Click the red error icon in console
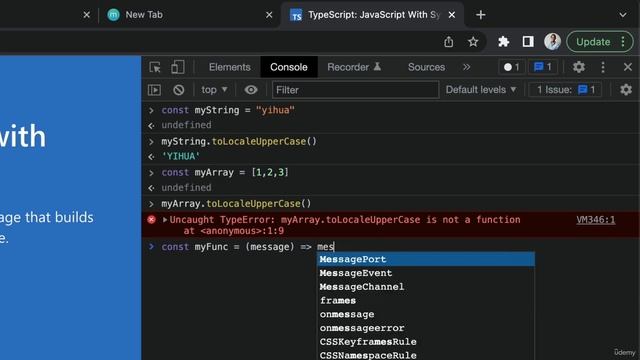Viewport: 640px width, 360px height. pyautogui.click(x=151, y=220)
